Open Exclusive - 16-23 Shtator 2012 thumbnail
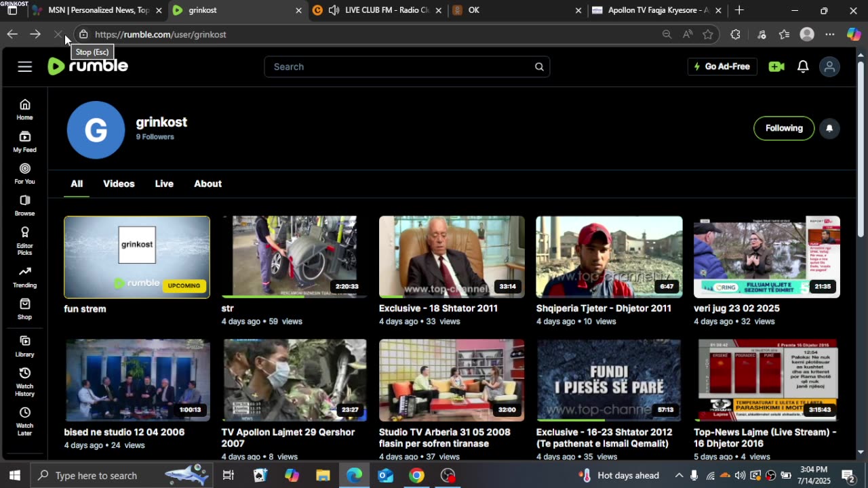Screen dimensions: 868x488 tap(609, 380)
